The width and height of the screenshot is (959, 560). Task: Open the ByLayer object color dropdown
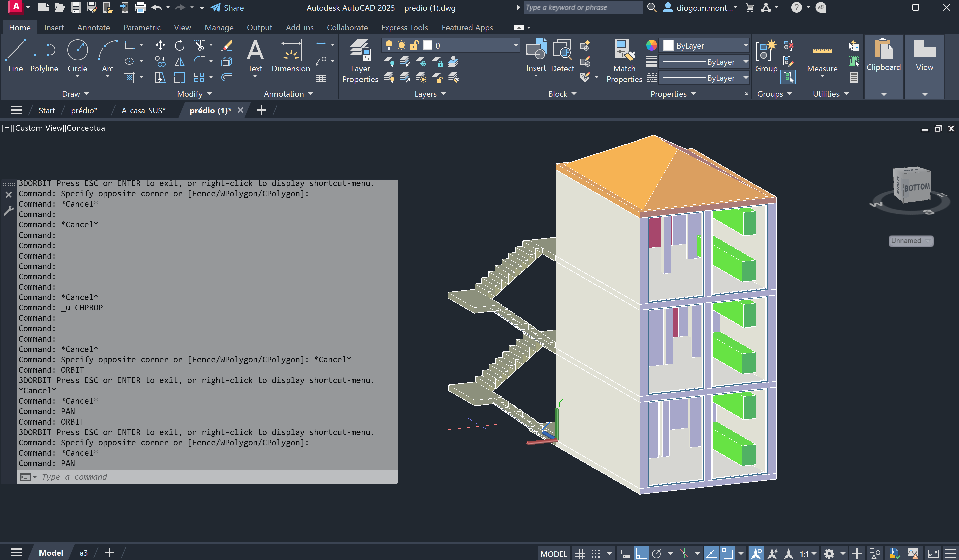pyautogui.click(x=706, y=45)
